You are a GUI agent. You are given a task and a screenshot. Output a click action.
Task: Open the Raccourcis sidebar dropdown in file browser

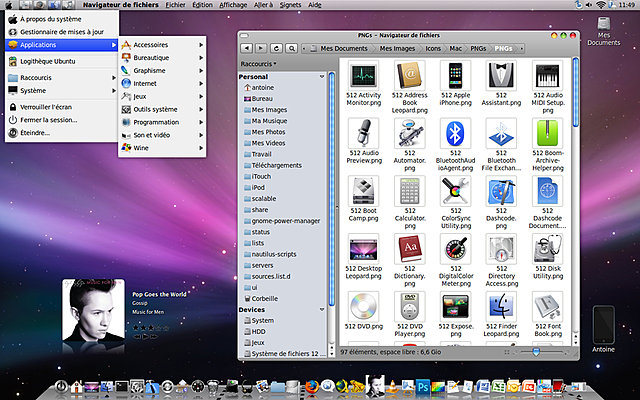pyautogui.click(x=258, y=64)
